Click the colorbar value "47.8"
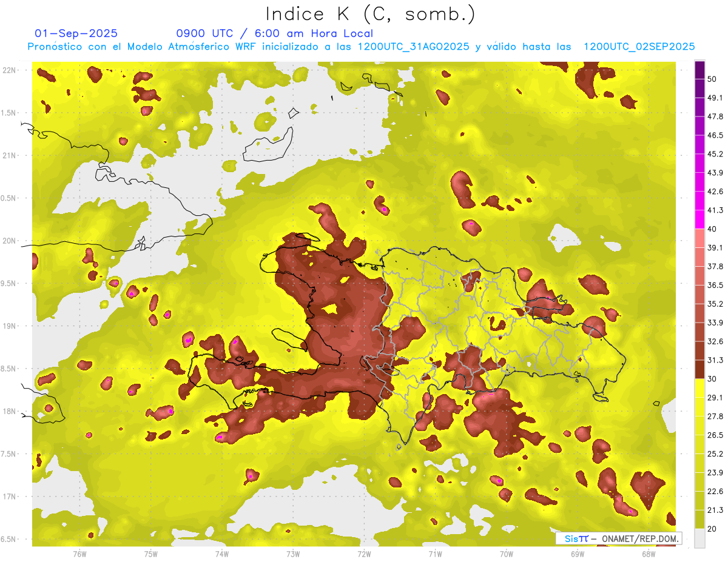Screen dimensions: 728x562 click(715, 116)
